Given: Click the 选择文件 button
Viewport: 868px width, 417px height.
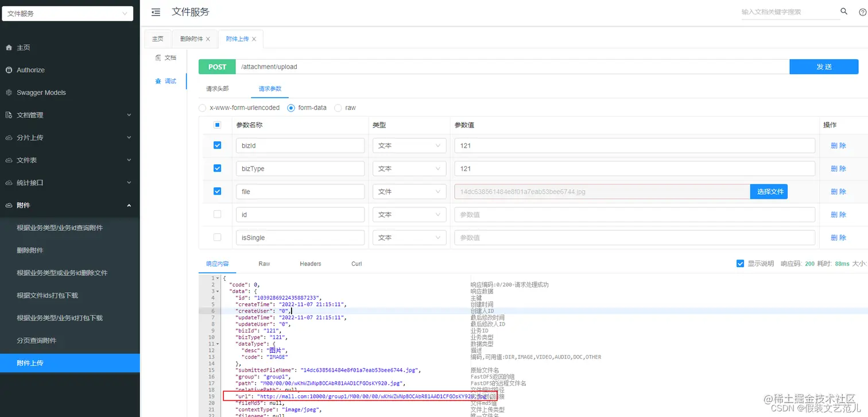Looking at the screenshot, I should click(x=769, y=191).
